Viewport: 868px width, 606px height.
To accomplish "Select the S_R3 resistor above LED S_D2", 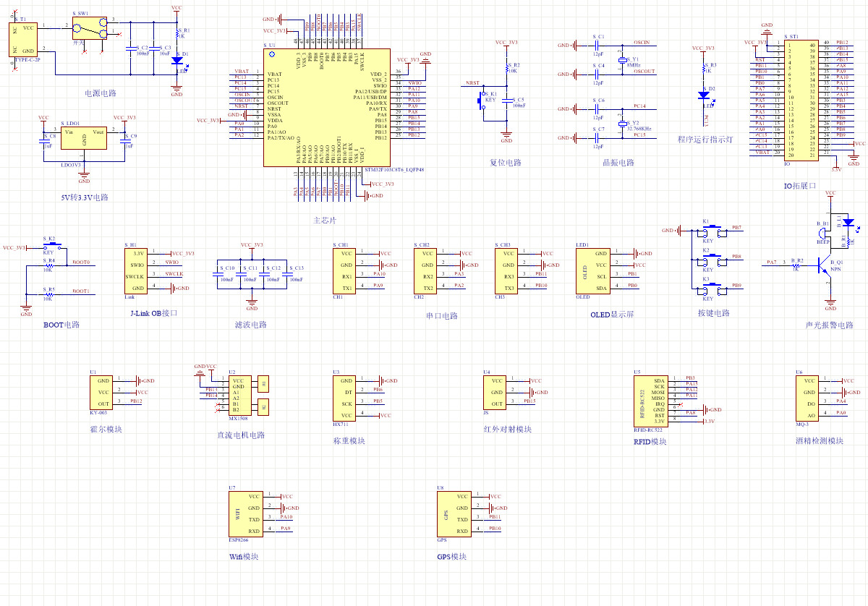I will (x=703, y=70).
